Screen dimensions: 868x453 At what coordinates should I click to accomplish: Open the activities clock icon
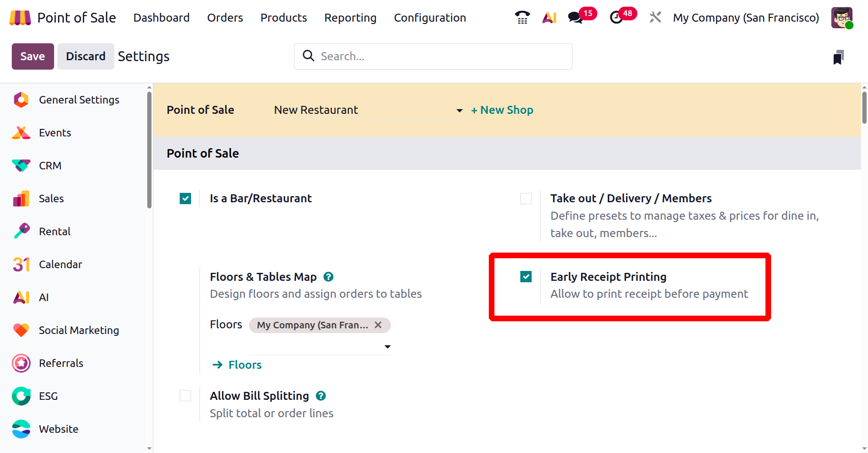[616, 18]
